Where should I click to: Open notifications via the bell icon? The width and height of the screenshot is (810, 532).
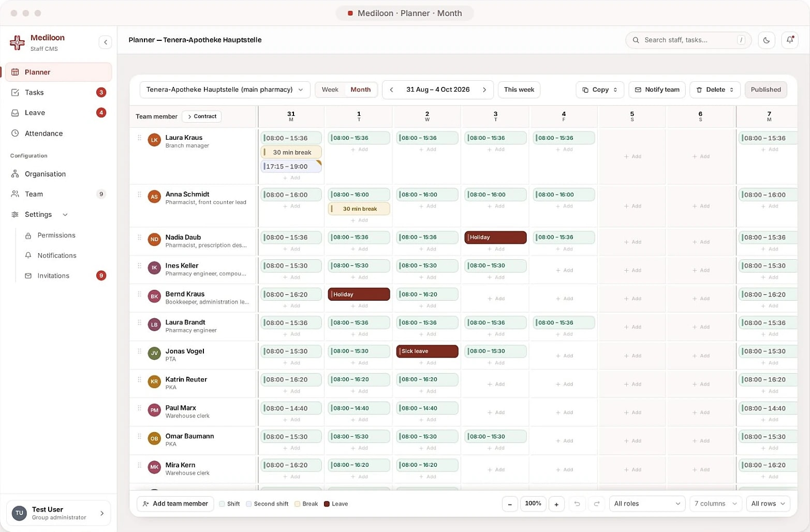point(790,40)
